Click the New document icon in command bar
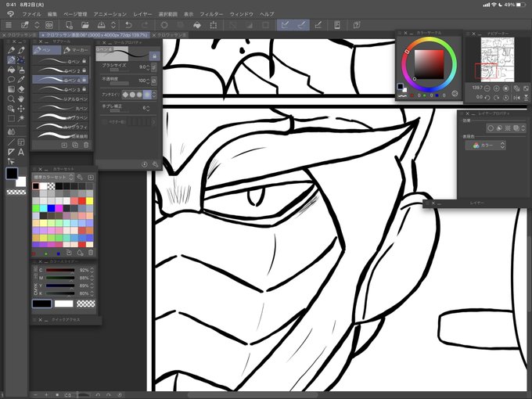This screenshot has height=399, width=532. pos(69,25)
